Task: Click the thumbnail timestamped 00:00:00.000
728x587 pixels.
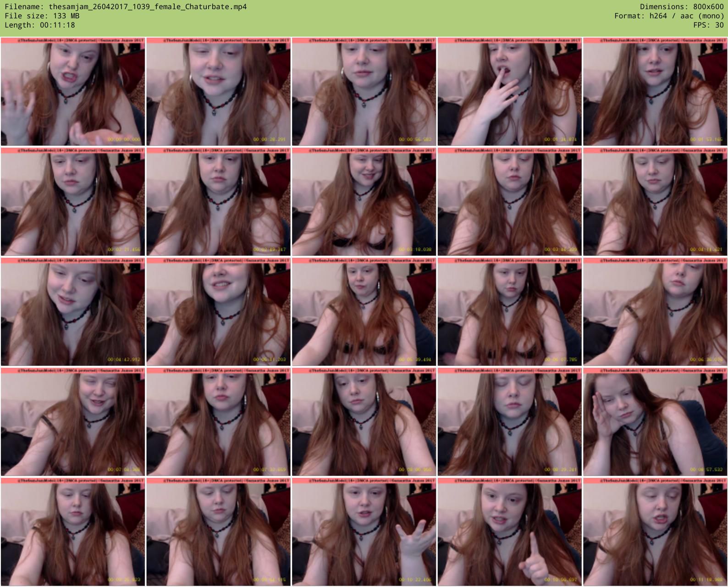Action: pos(73,92)
